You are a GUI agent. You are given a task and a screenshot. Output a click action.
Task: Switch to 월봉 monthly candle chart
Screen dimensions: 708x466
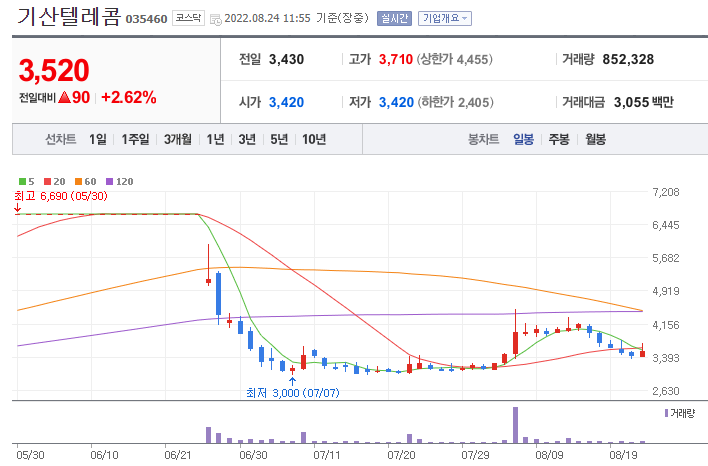(x=596, y=139)
